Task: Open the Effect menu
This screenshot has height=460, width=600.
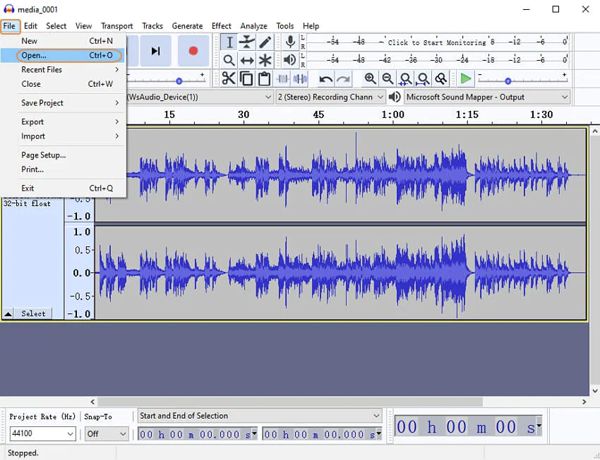Action: point(221,26)
